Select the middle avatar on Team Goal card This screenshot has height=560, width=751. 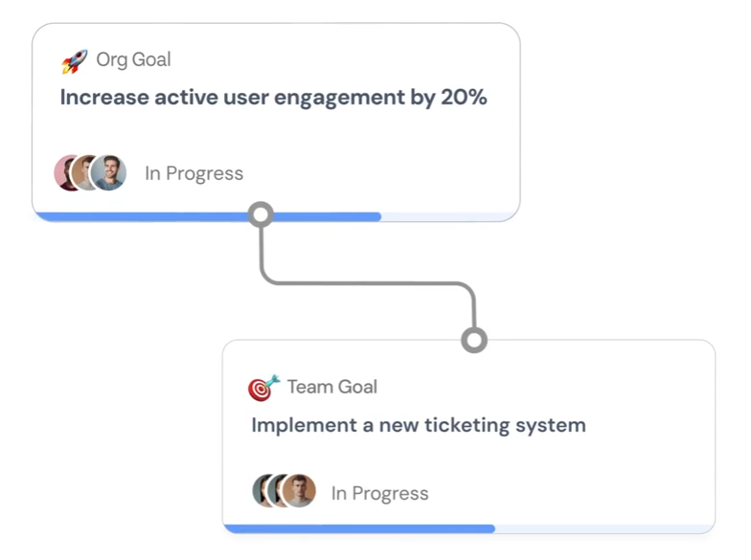tap(276, 491)
